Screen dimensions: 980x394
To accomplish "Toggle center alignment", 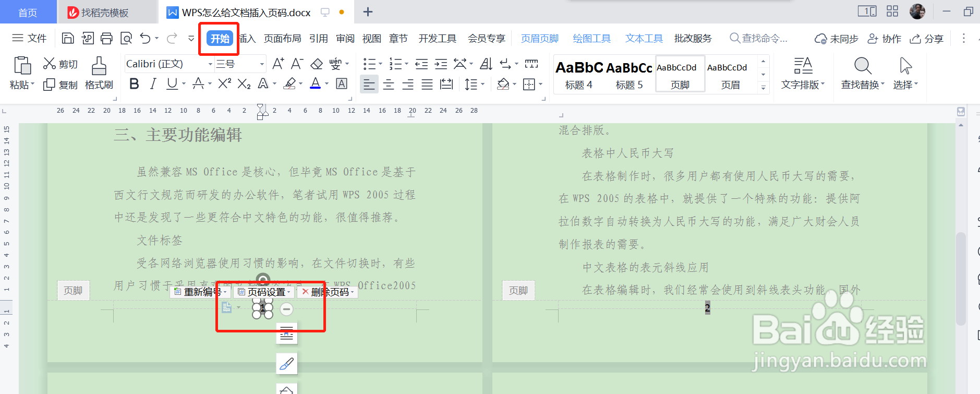I will coord(389,84).
